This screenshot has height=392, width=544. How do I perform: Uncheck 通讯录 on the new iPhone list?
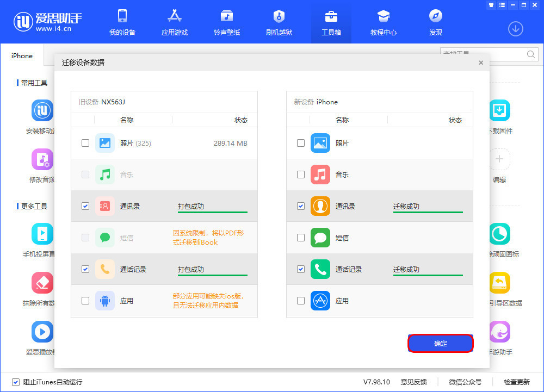point(300,206)
